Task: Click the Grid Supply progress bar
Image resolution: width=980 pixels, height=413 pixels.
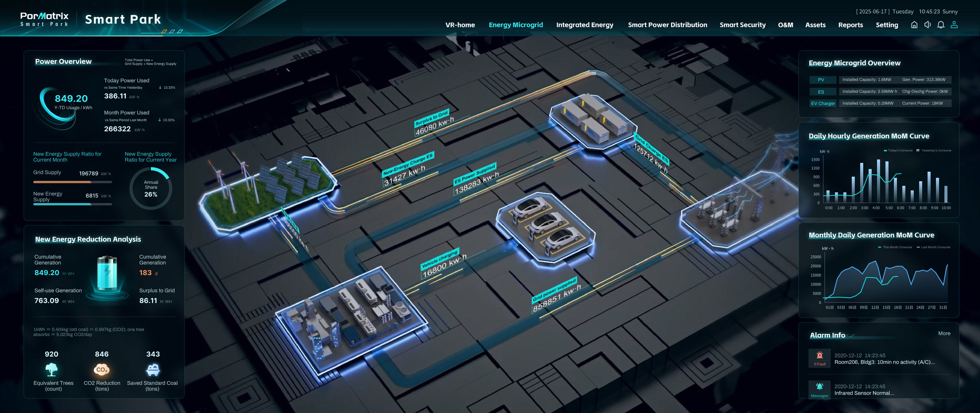Action: pyautogui.click(x=73, y=182)
